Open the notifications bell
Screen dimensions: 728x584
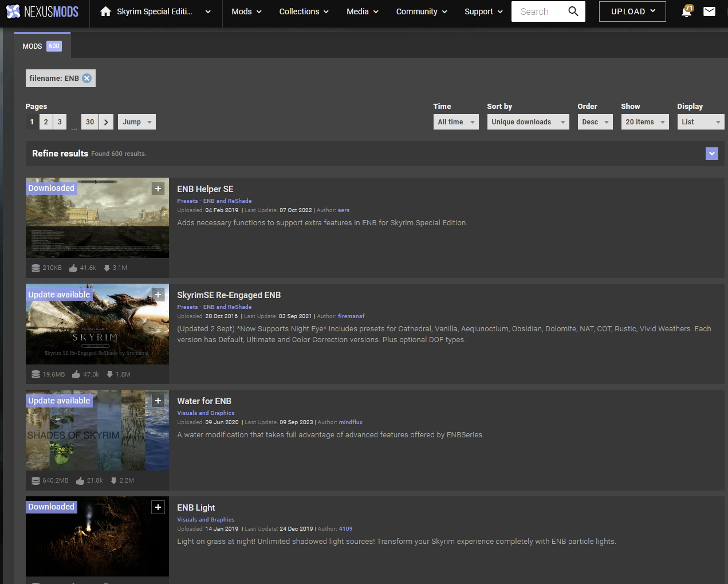687,11
